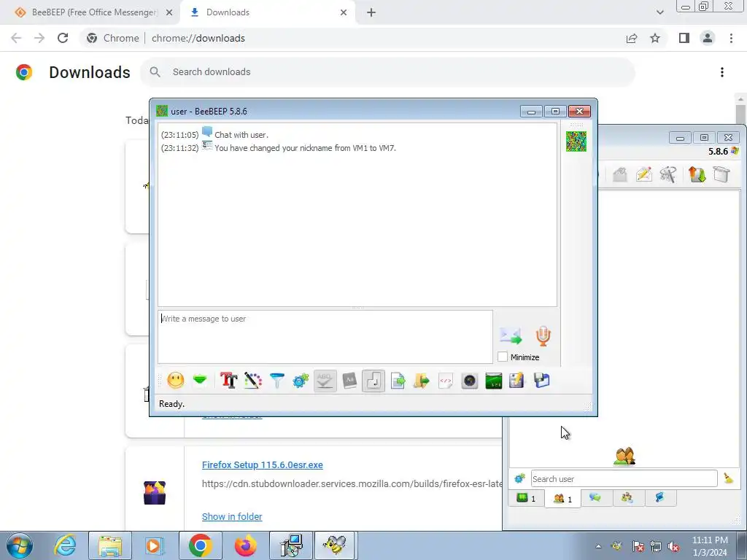
Task: Bookmark this page with star icon
Action: (x=655, y=38)
